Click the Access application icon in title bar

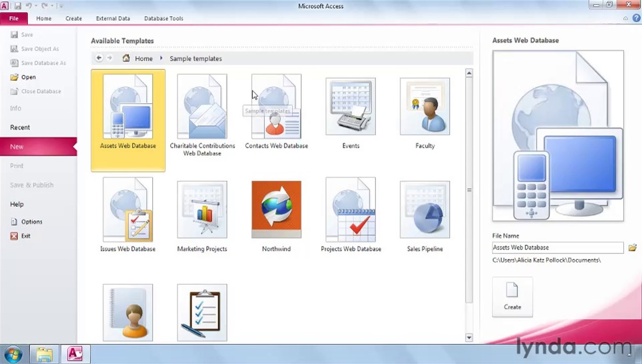5,6
